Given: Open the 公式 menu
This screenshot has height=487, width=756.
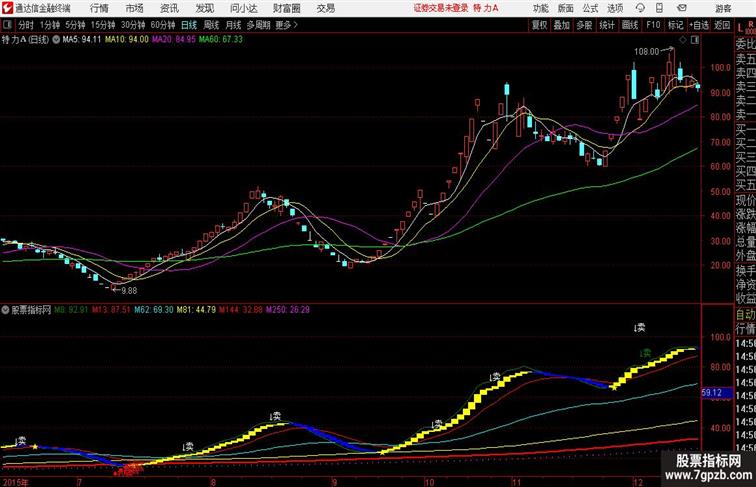Looking at the screenshot, I should coord(590,8).
